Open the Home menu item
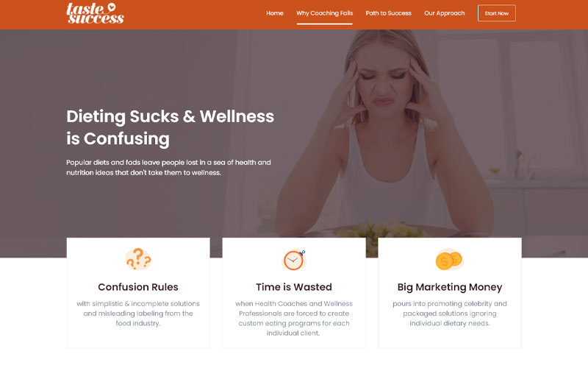The height and width of the screenshot is (368, 588). pyautogui.click(x=274, y=13)
